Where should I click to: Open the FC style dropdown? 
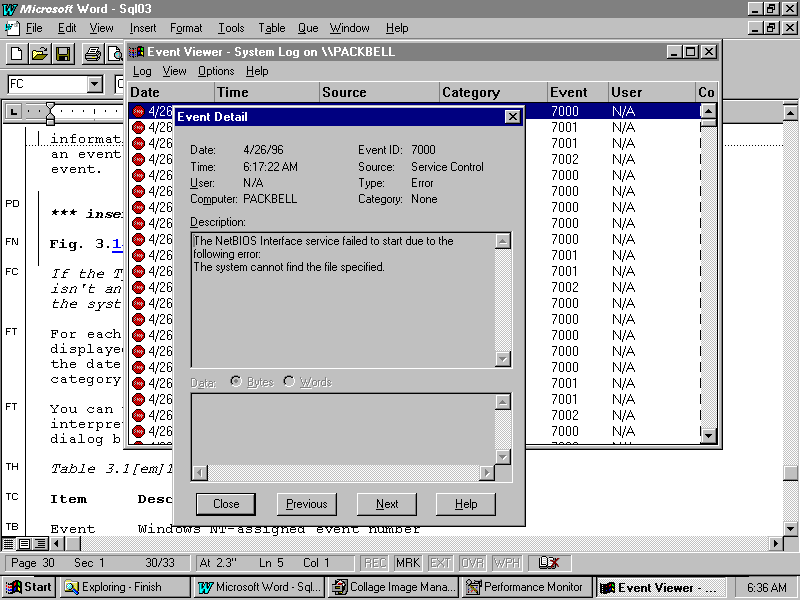click(x=94, y=84)
